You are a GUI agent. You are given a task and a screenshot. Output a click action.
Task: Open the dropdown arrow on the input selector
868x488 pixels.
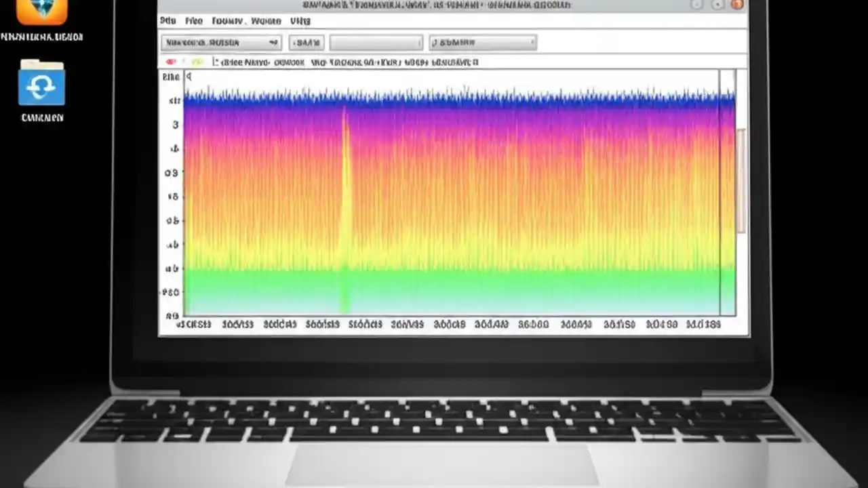click(273, 43)
